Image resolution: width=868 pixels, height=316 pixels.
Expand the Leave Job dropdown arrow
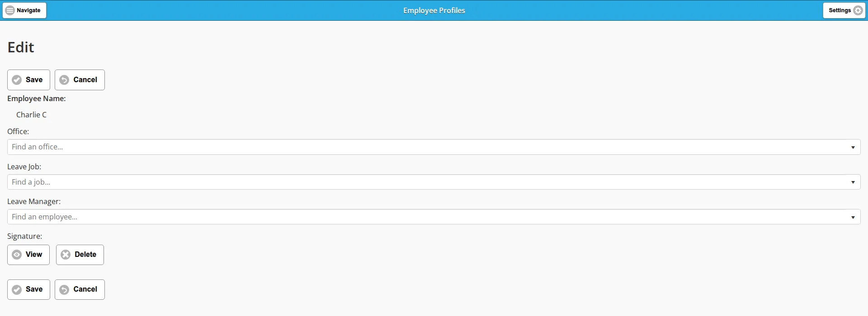tap(853, 182)
